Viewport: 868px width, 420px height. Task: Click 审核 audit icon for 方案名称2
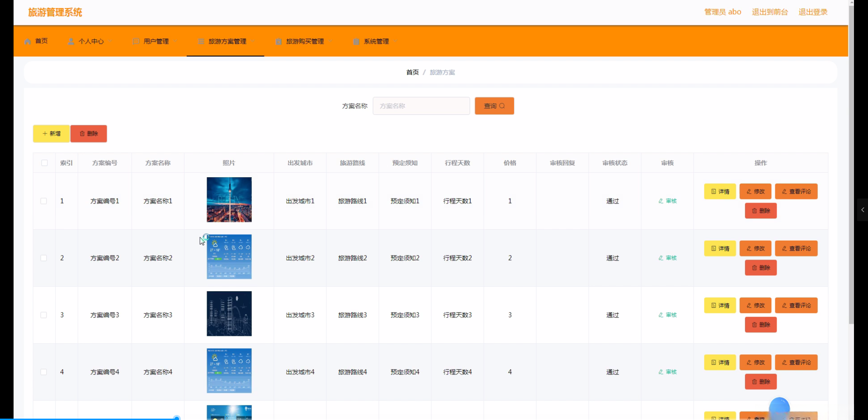point(667,258)
